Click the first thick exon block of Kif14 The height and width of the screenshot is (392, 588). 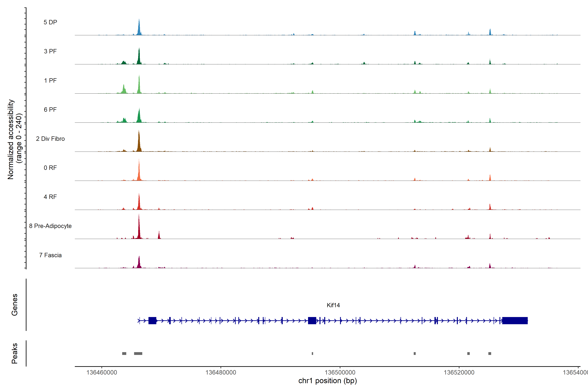[x=152, y=320]
